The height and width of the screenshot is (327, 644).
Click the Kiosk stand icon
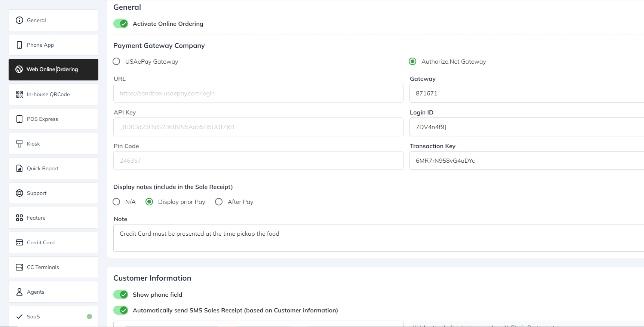[19, 144]
